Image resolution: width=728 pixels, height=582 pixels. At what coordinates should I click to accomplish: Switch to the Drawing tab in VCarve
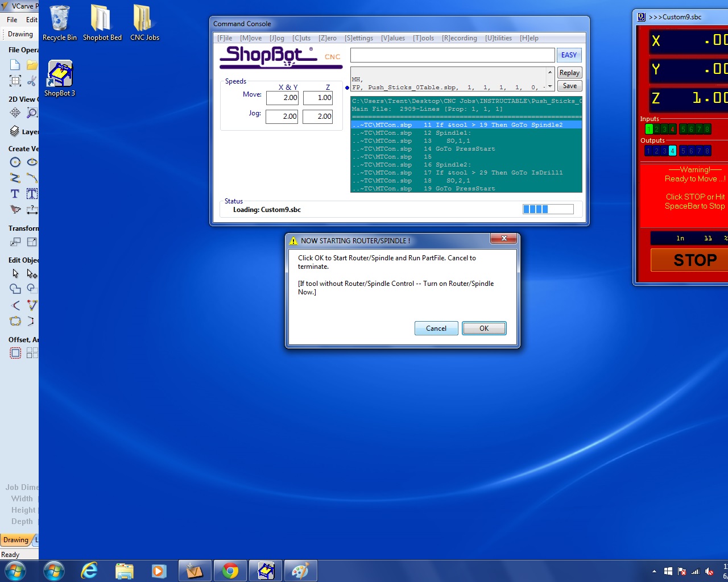(16, 540)
